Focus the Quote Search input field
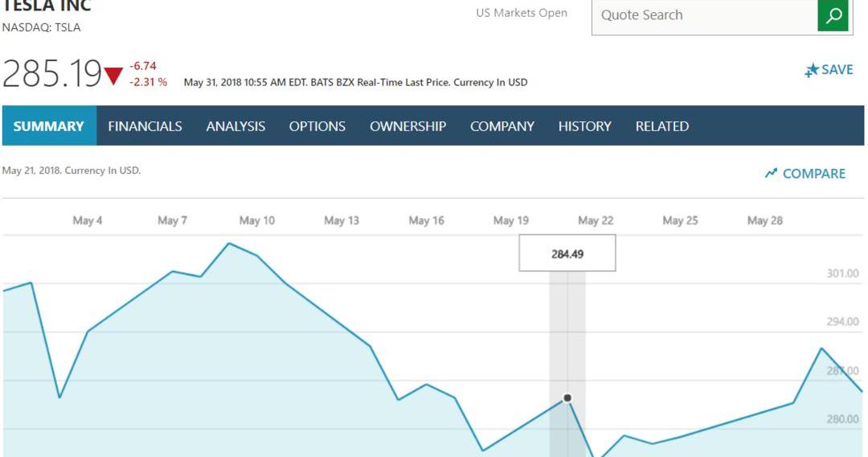The image size is (868, 457). [703, 15]
